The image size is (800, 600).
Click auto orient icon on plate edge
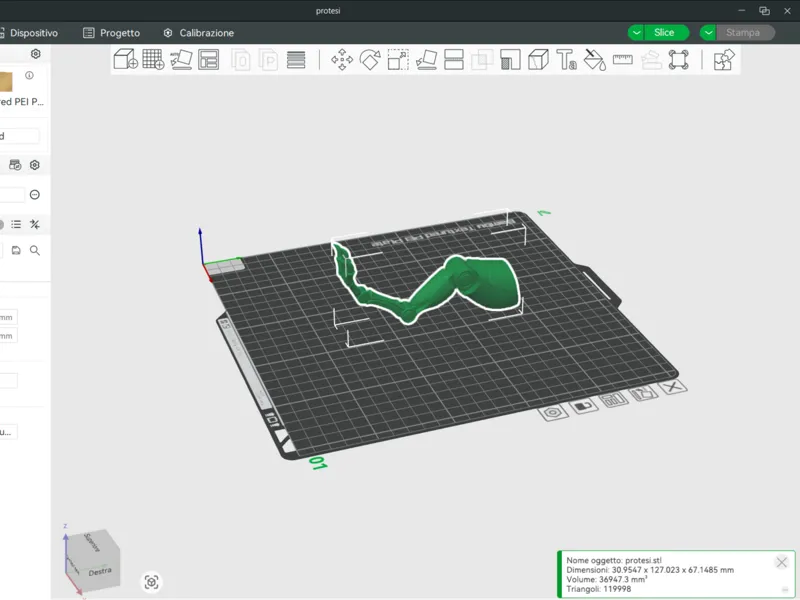coord(643,393)
